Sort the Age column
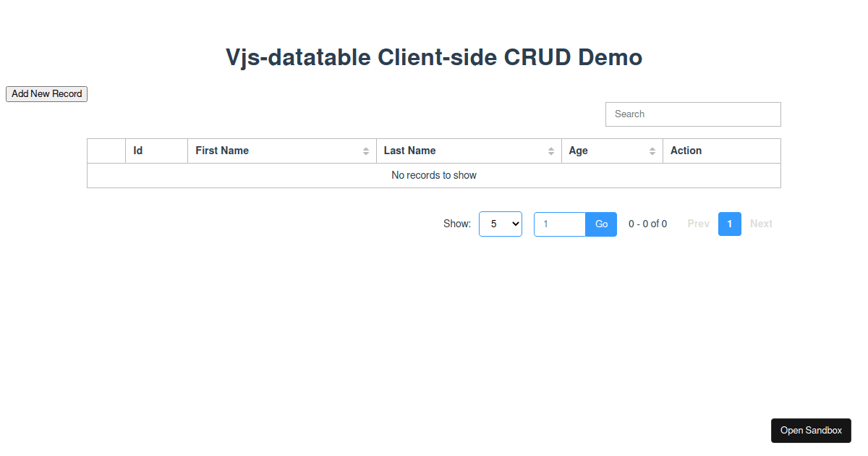Viewport: 868px width, 456px height. (653, 151)
